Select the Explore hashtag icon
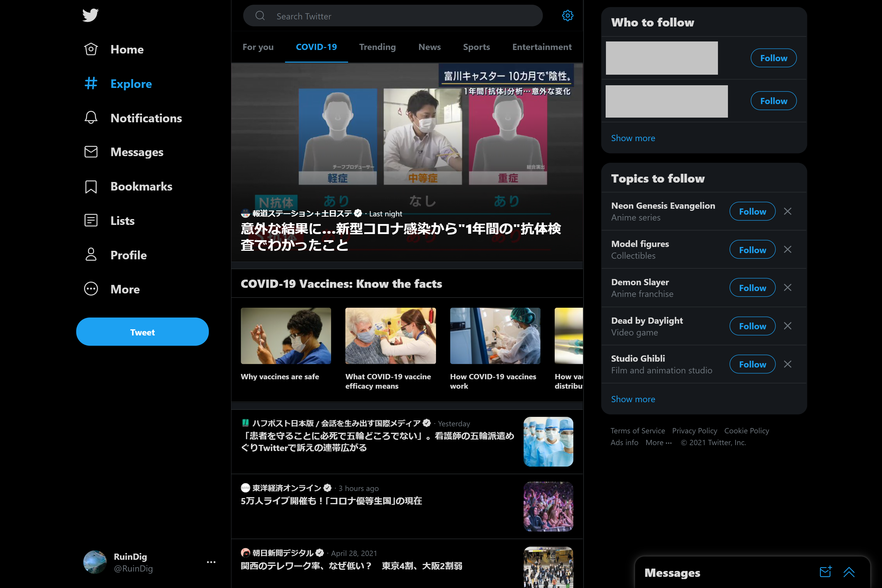The image size is (882, 588). point(91,83)
